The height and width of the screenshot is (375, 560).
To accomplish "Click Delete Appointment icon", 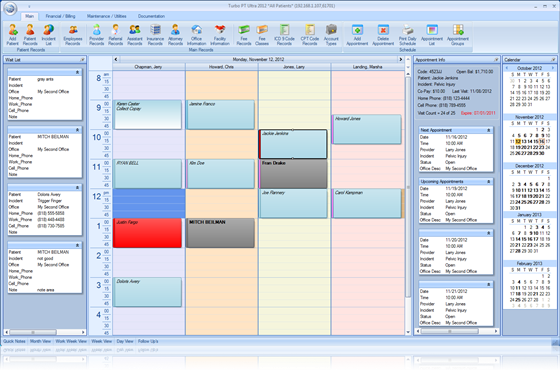I will [x=383, y=35].
